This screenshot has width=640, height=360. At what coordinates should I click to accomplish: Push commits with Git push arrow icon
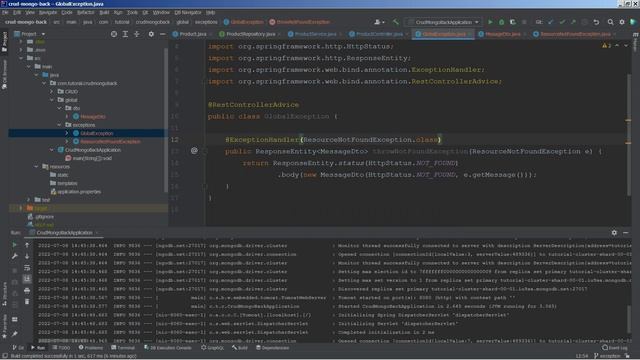573,22
